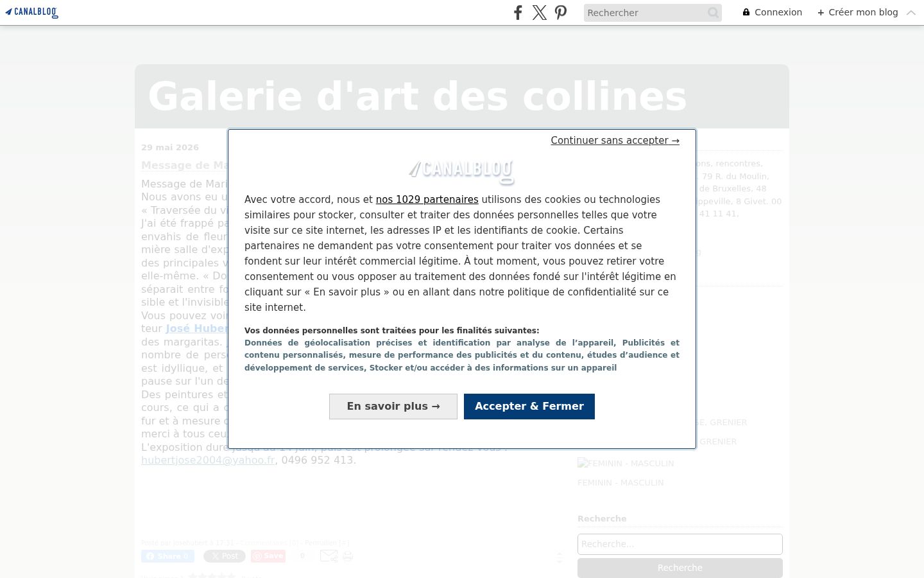The height and width of the screenshot is (578, 924).
Task: Open the Créer mon blog link
Action: pyautogui.click(x=858, y=12)
